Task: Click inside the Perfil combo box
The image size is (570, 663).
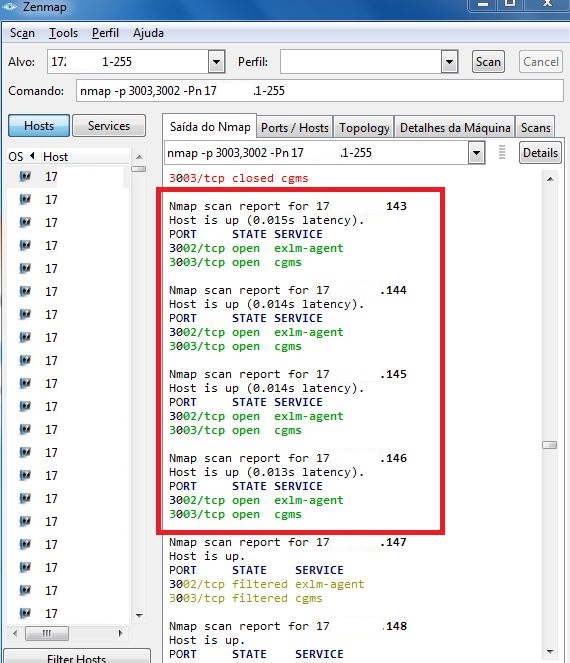Action: click(x=361, y=62)
